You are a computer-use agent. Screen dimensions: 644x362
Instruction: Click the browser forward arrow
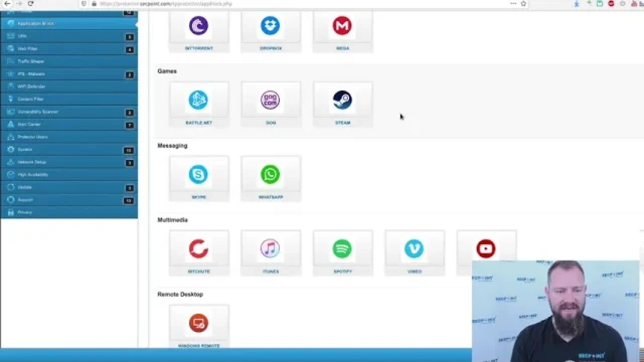click(19, 4)
